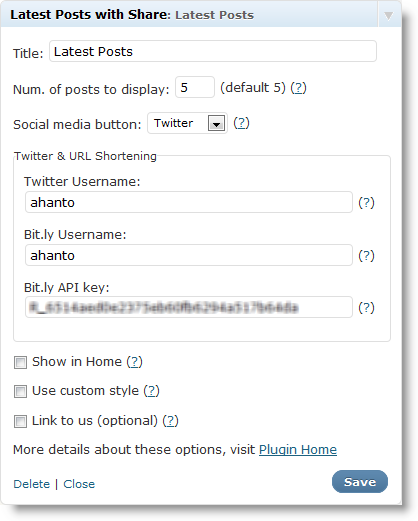This screenshot has width=418, height=521.
Task: Click the Delete link
Action: point(32,484)
